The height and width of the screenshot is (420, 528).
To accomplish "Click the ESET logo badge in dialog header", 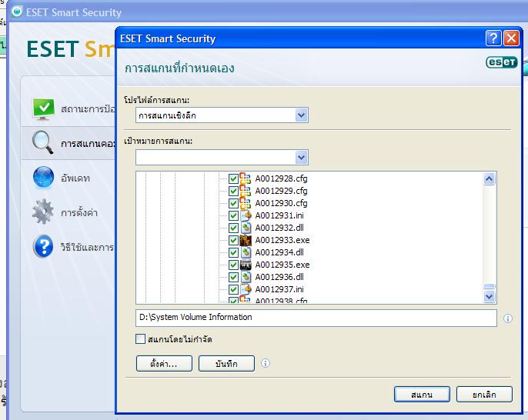I will [501, 62].
